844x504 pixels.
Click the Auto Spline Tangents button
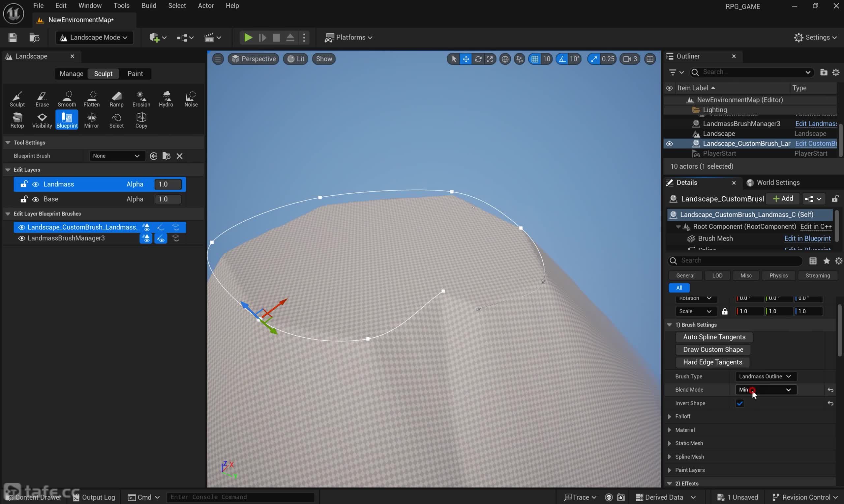(714, 337)
